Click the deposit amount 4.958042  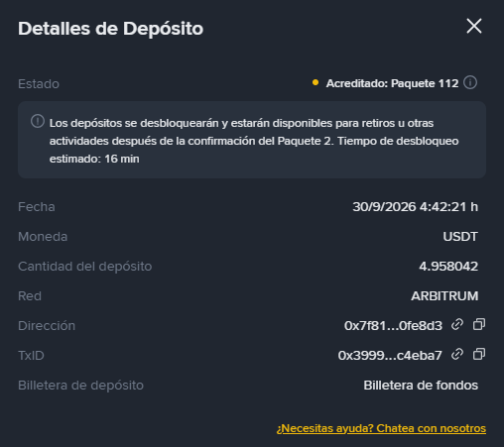click(x=448, y=267)
